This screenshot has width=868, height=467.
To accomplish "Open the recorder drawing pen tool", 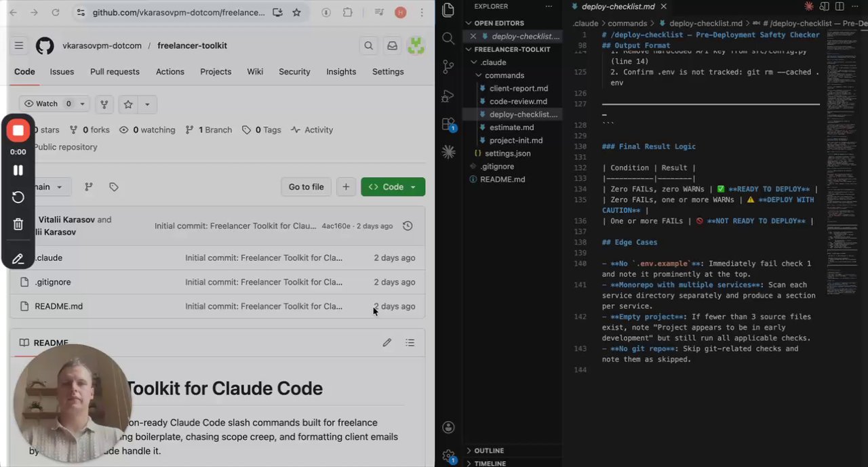I will [18, 258].
